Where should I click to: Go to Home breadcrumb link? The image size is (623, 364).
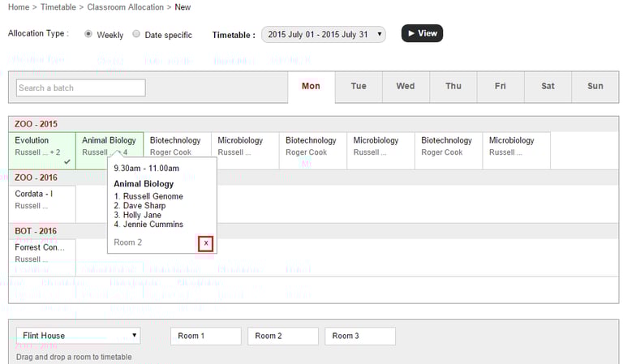tap(19, 7)
